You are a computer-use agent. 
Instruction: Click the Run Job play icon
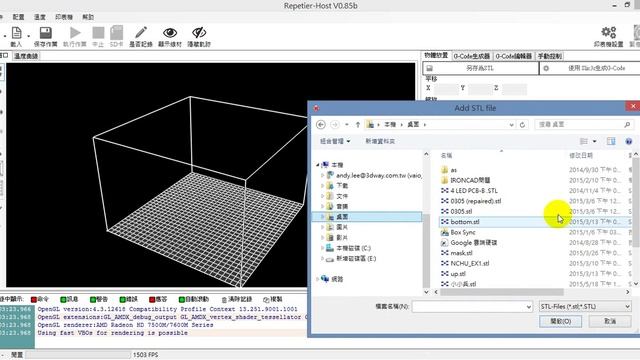click(x=75, y=33)
